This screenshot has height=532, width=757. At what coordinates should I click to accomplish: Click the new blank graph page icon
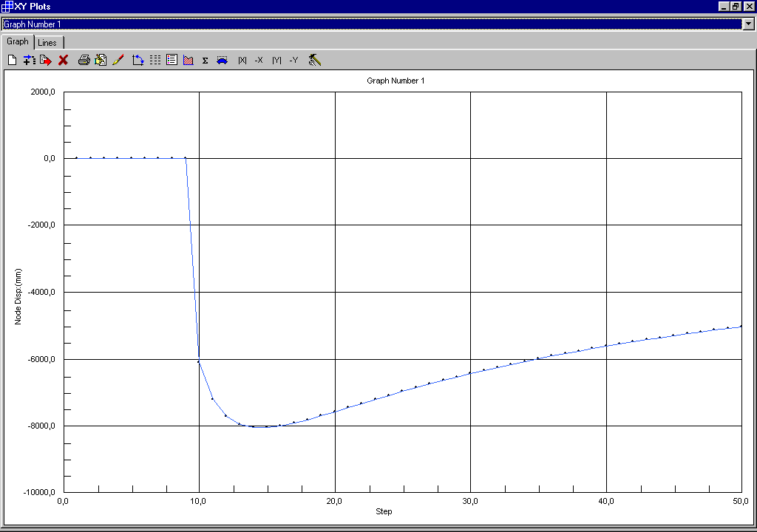[x=13, y=60]
